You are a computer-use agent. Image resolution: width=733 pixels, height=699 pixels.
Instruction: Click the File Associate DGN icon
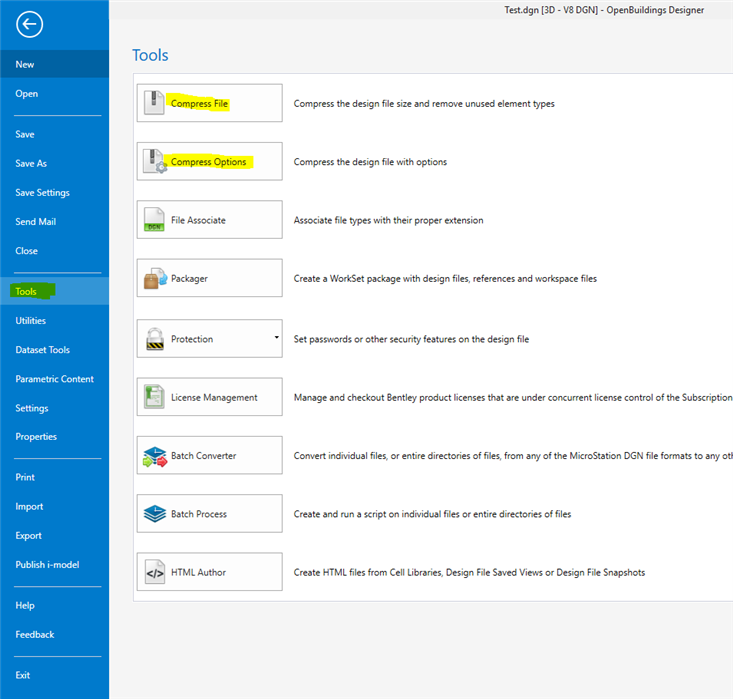click(x=154, y=220)
